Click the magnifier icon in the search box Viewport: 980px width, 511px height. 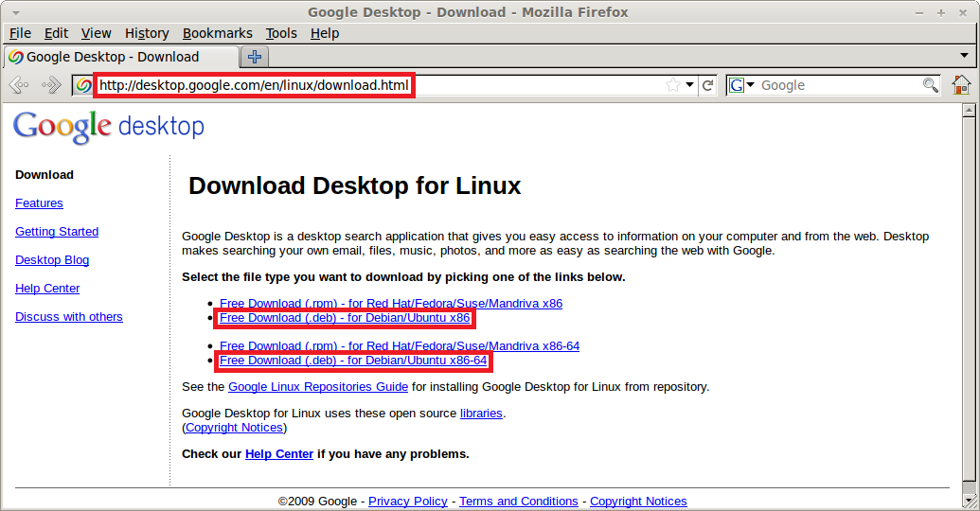tap(930, 85)
